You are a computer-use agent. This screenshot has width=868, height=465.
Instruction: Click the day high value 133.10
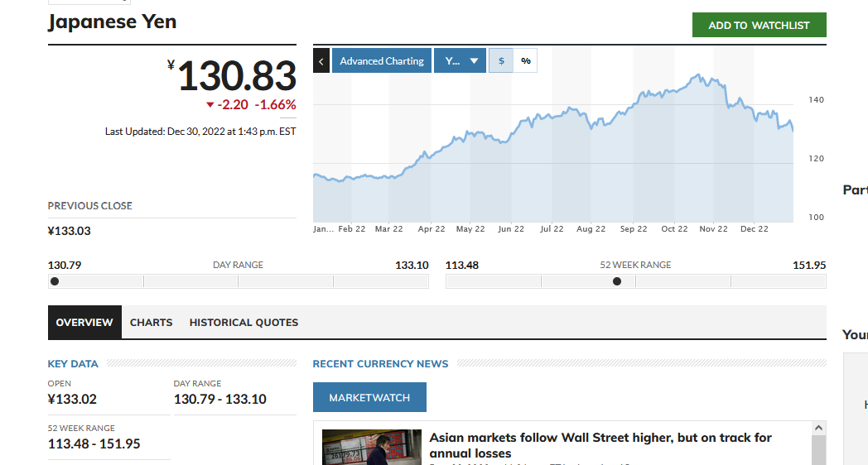click(412, 266)
